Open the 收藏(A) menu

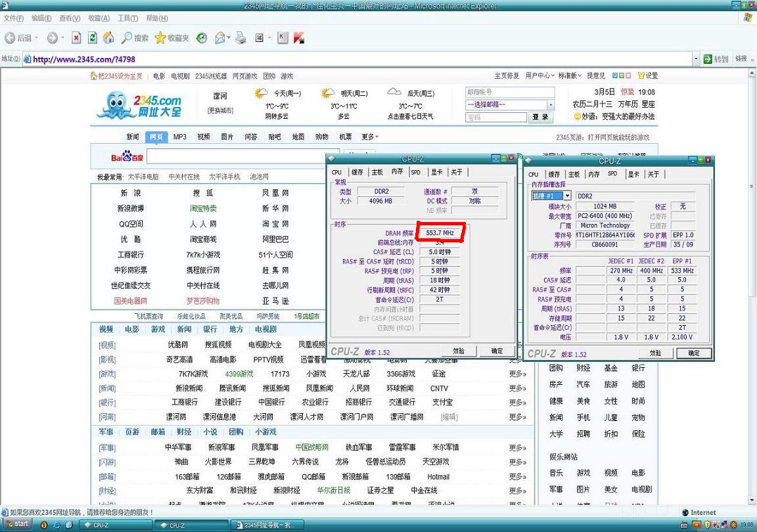coord(99,18)
